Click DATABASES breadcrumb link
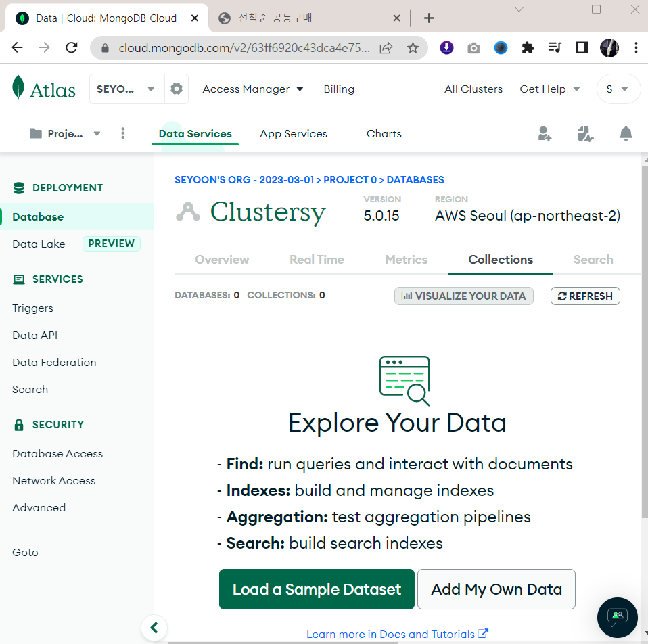The height and width of the screenshot is (644, 648). click(x=415, y=180)
